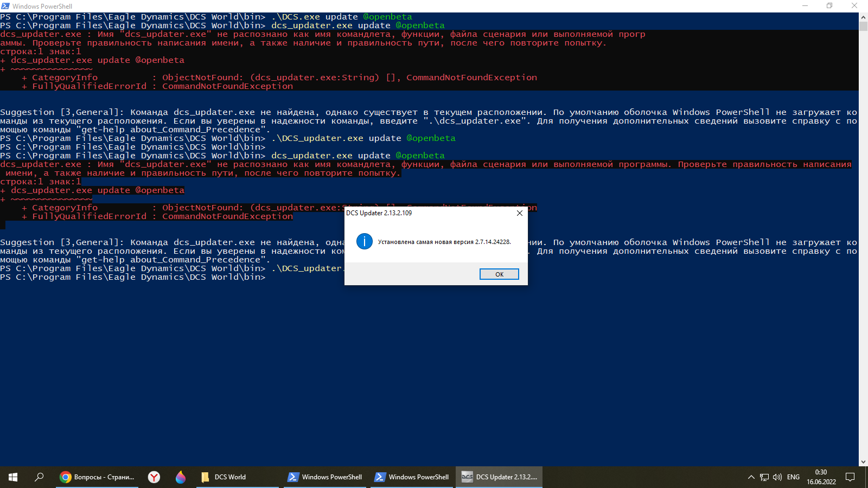Switch to the second Windows PowerShell taskbar item

412,477
